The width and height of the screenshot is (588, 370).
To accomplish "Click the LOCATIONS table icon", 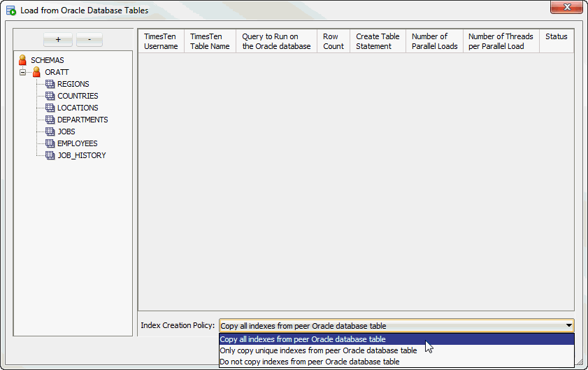I will 50,108.
